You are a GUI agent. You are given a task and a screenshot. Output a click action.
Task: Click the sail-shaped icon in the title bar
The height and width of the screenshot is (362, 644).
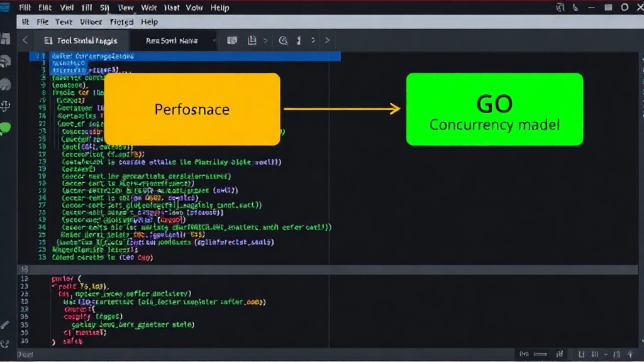pyautogui.click(x=576, y=7)
